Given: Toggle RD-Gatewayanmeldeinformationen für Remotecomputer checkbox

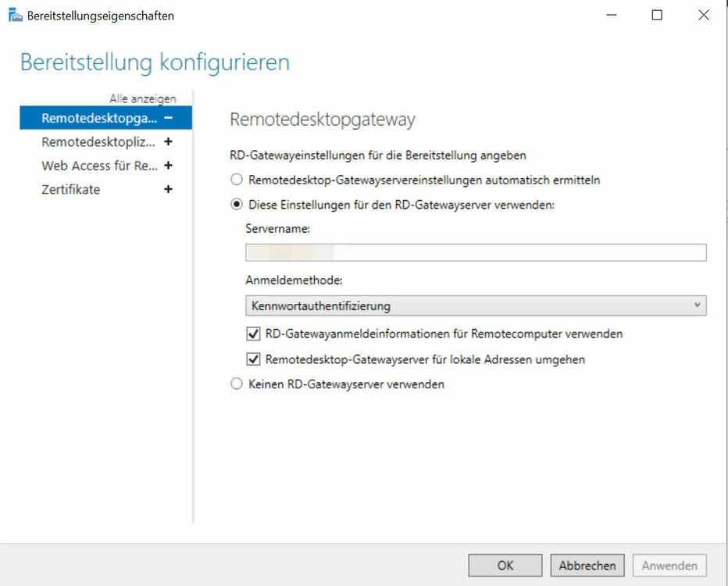Looking at the screenshot, I should [253, 334].
